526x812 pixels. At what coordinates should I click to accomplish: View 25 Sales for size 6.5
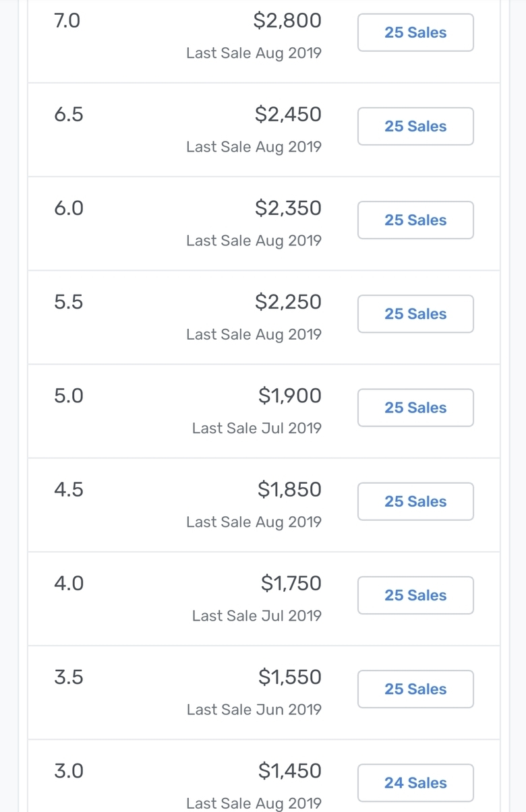click(x=415, y=126)
